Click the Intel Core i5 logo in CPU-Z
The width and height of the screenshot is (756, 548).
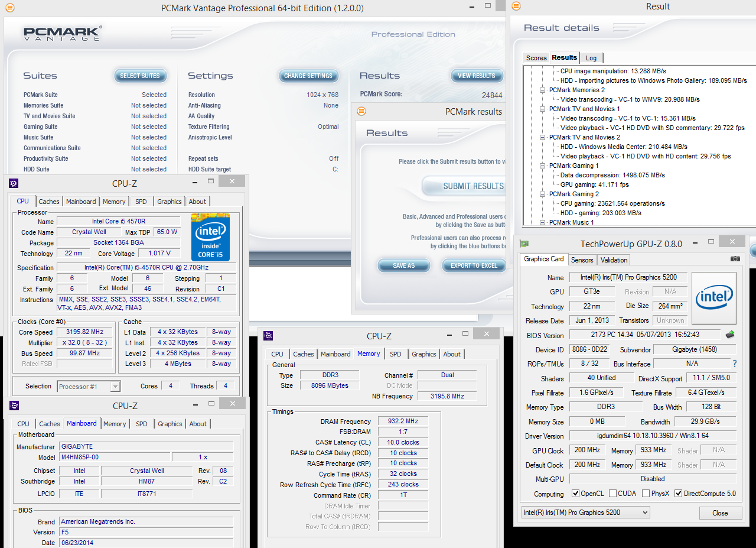click(x=210, y=237)
